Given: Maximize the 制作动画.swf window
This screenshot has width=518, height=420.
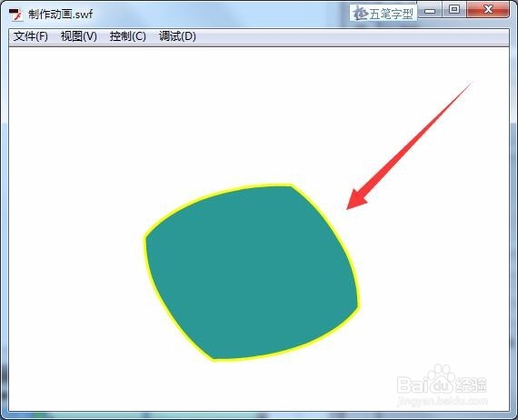Looking at the screenshot, I should [454, 10].
